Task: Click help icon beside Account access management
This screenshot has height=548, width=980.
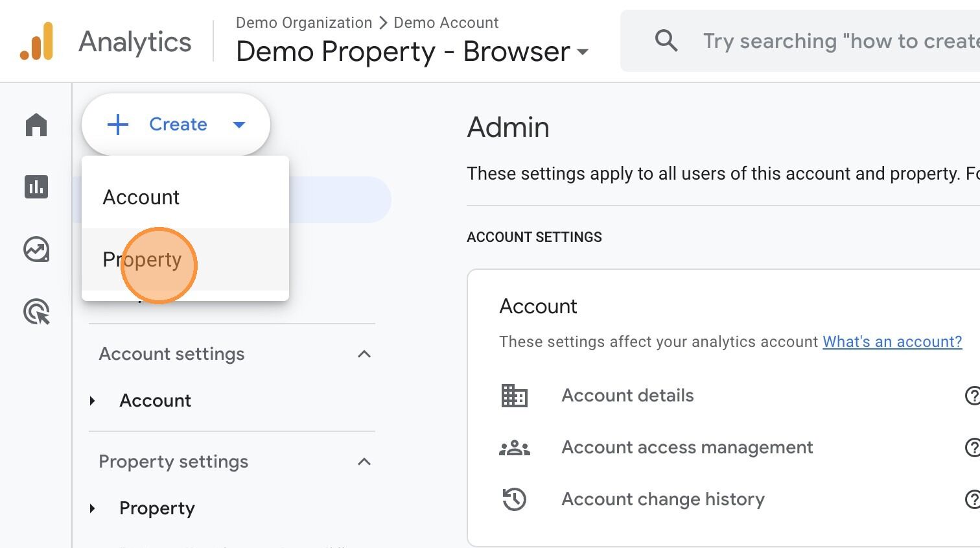Action: tap(972, 447)
